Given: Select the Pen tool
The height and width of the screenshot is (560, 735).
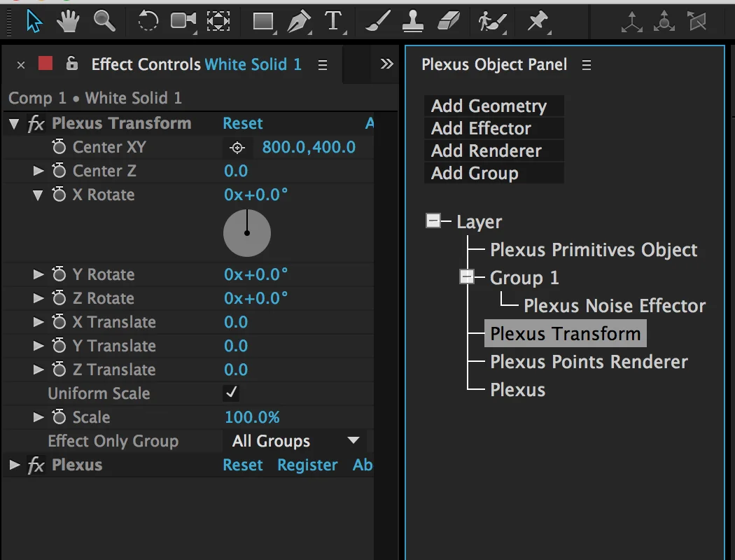Looking at the screenshot, I should (x=300, y=21).
